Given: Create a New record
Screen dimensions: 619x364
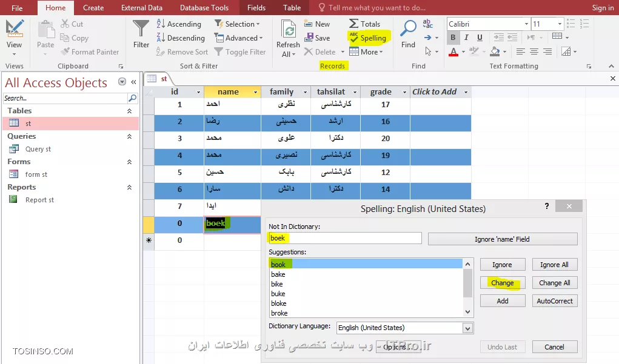Looking at the screenshot, I should point(318,24).
